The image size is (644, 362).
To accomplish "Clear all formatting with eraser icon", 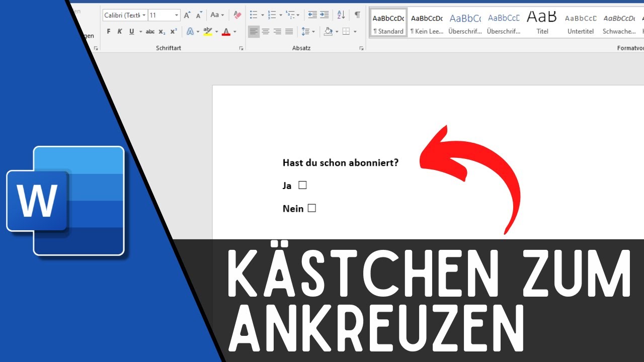I will click(237, 15).
